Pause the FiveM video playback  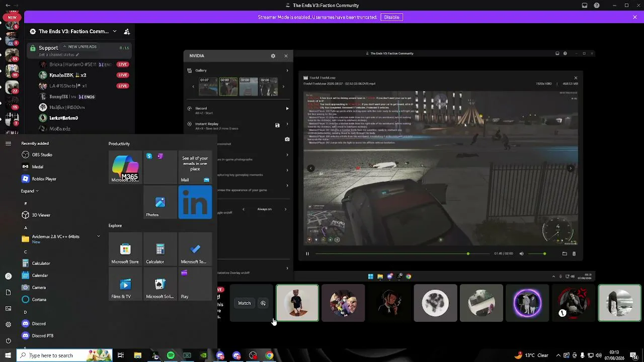307,253
